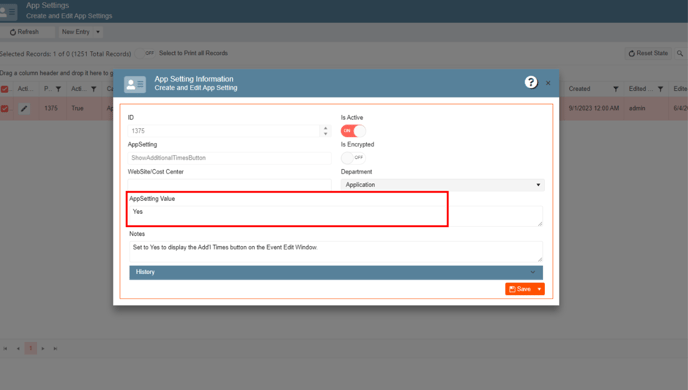This screenshot has height=390, width=688.
Task: Toggle the Is Active switch off
Action: pyautogui.click(x=353, y=131)
